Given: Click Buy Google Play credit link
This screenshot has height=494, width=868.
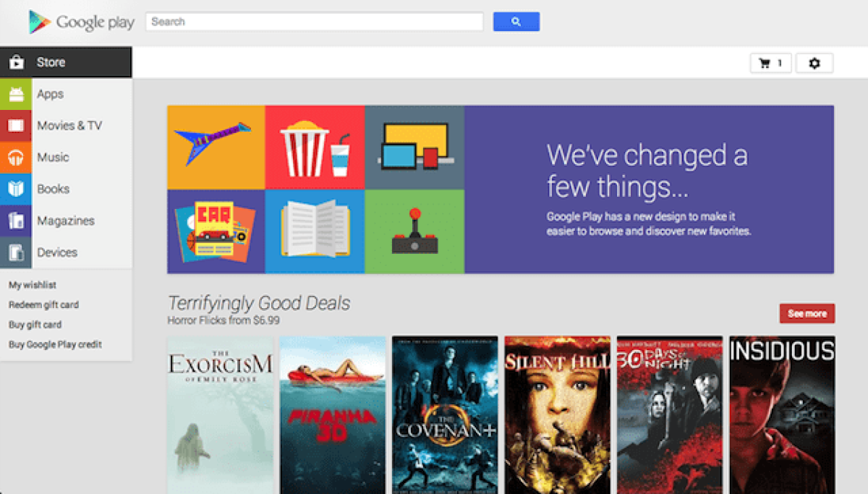Looking at the screenshot, I should (55, 345).
